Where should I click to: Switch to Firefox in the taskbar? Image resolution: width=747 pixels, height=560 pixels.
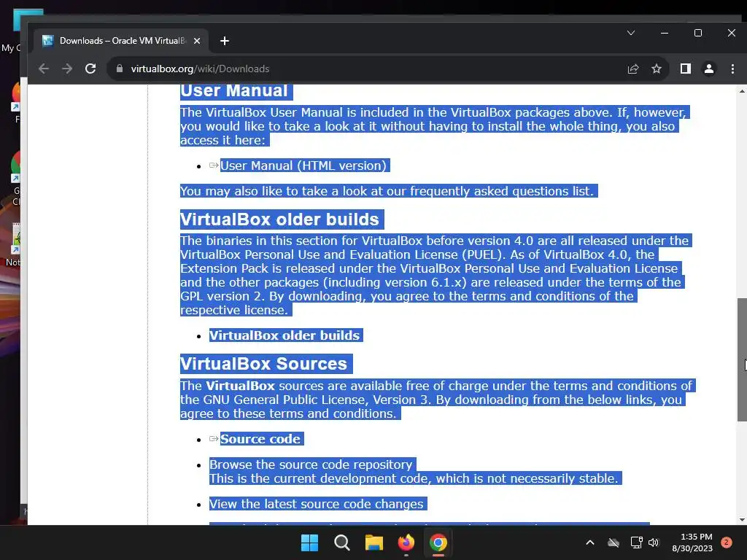pos(406,542)
